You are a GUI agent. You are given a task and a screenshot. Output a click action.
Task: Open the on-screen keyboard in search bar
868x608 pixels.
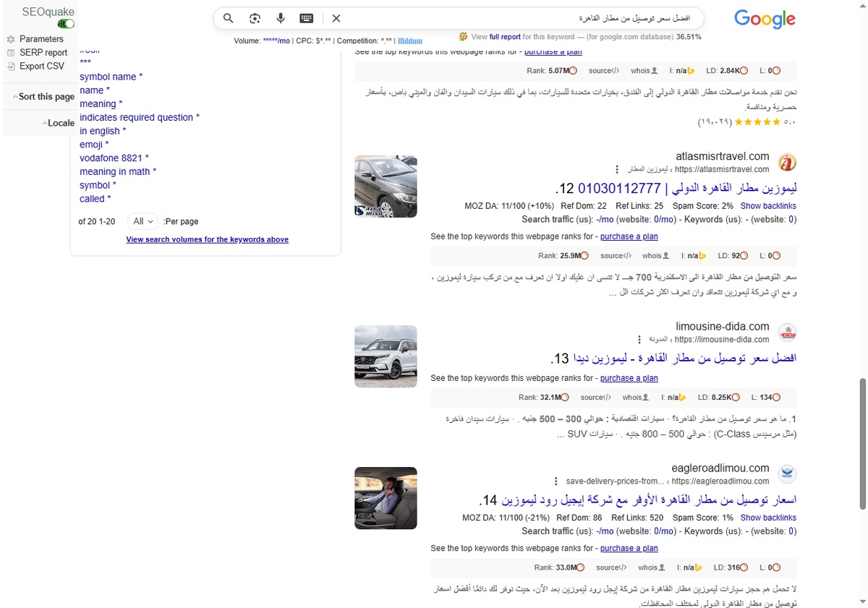(x=306, y=18)
